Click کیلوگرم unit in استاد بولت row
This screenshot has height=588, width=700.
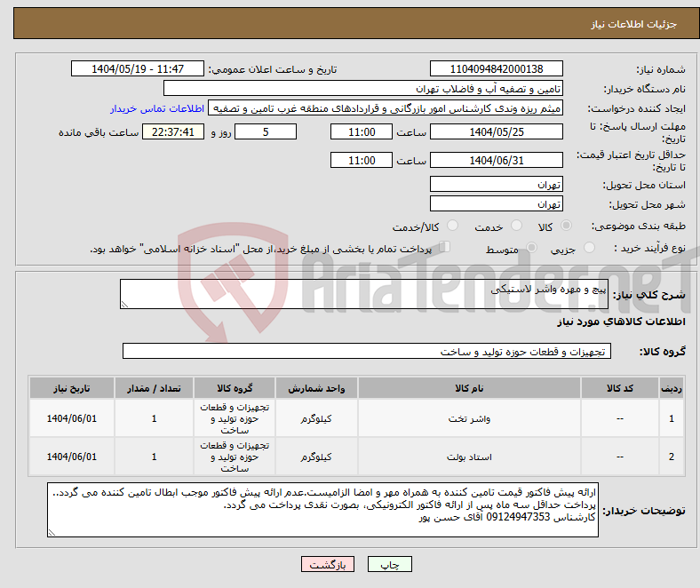pyautogui.click(x=316, y=457)
